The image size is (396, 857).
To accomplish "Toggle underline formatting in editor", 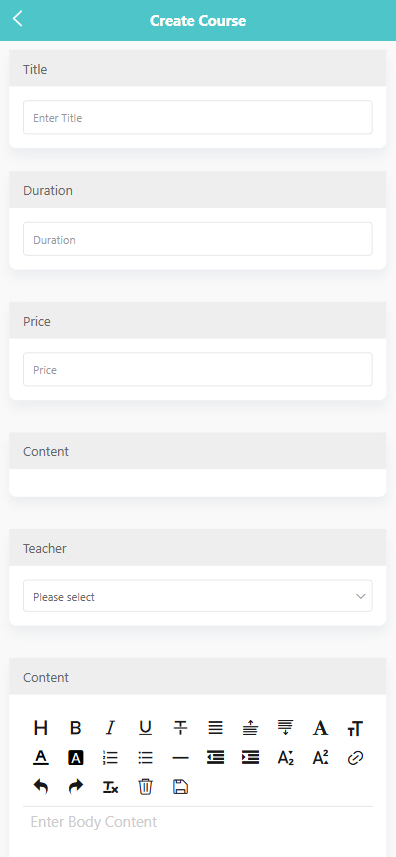I will pyautogui.click(x=145, y=728).
